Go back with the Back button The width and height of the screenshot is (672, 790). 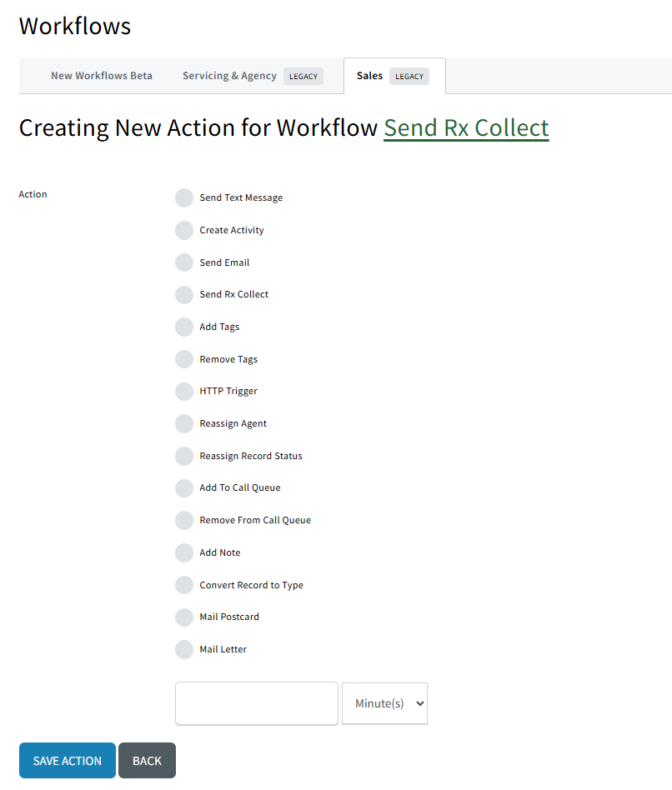(148, 760)
